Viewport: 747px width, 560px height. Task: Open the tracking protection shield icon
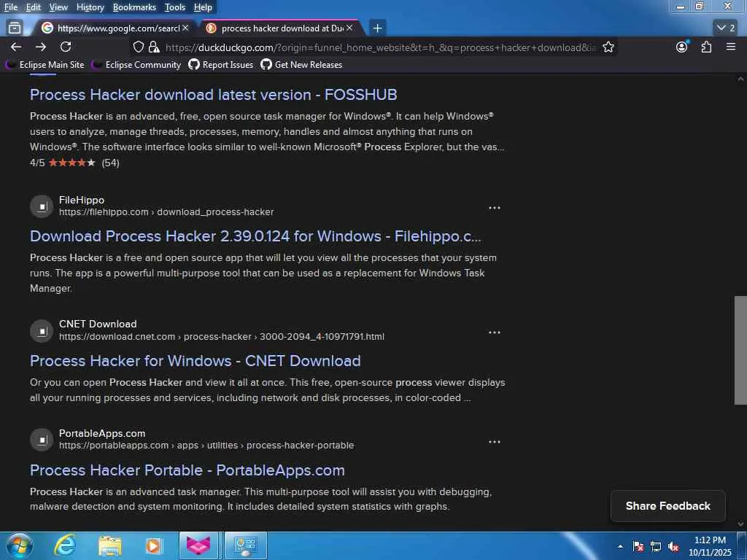tap(138, 47)
